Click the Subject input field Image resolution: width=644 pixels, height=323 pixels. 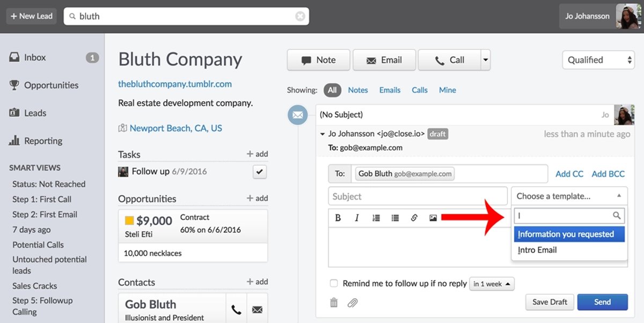pyautogui.click(x=418, y=196)
